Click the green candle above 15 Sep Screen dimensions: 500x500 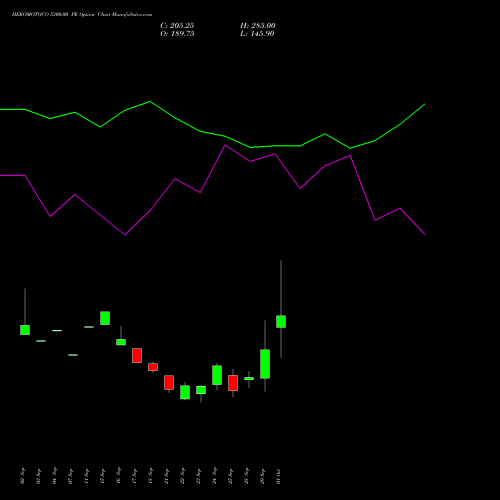click(x=105, y=318)
